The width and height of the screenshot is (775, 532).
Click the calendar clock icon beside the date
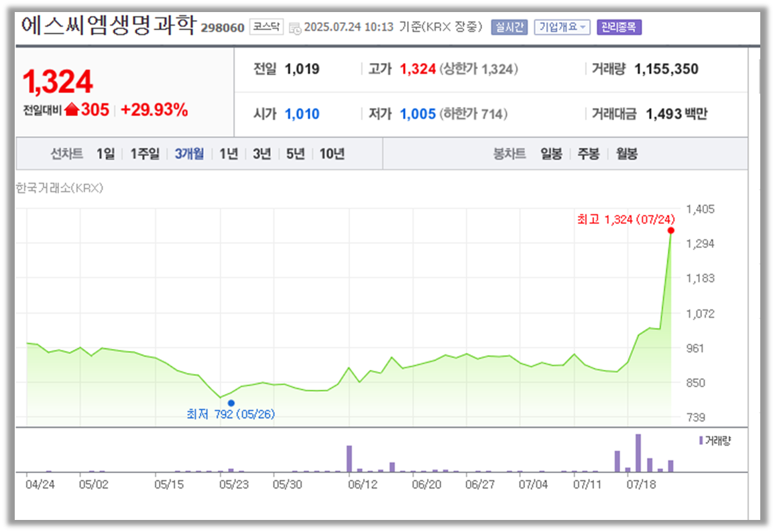(x=294, y=28)
